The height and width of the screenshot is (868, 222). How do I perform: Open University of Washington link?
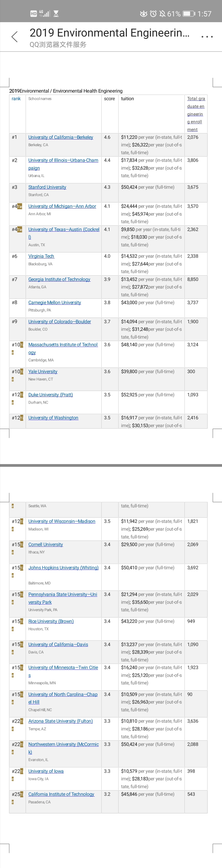click(x=53, y=418)
